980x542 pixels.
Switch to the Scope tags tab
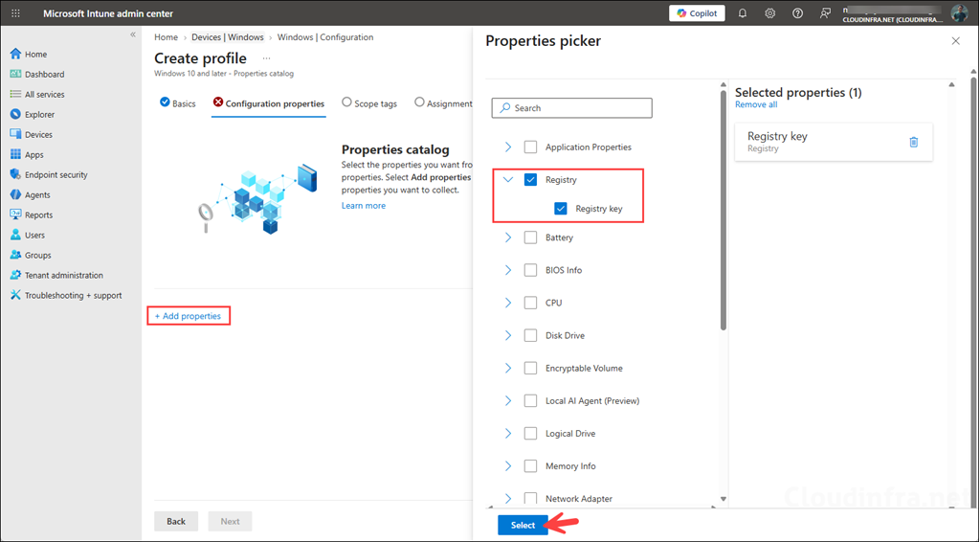click(369, 103)
